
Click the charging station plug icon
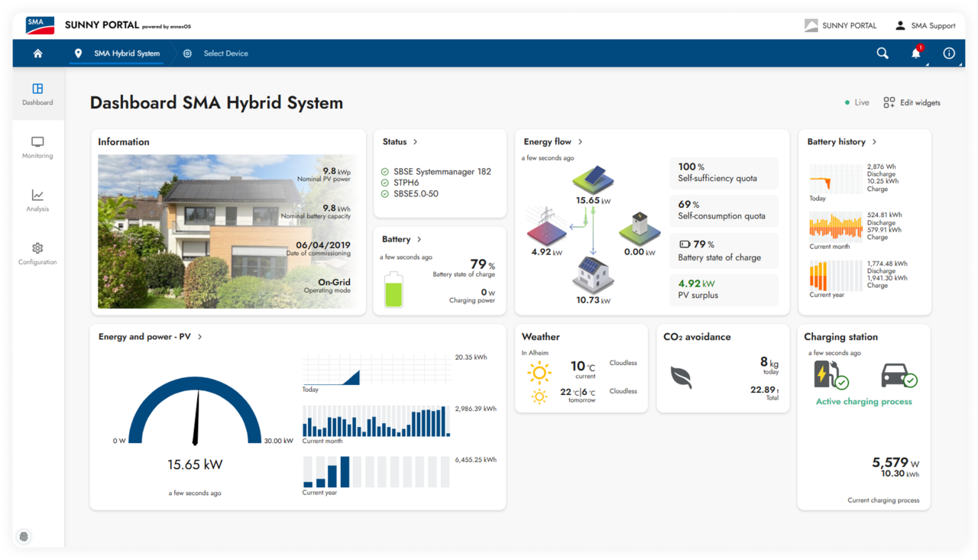(831, 374)
